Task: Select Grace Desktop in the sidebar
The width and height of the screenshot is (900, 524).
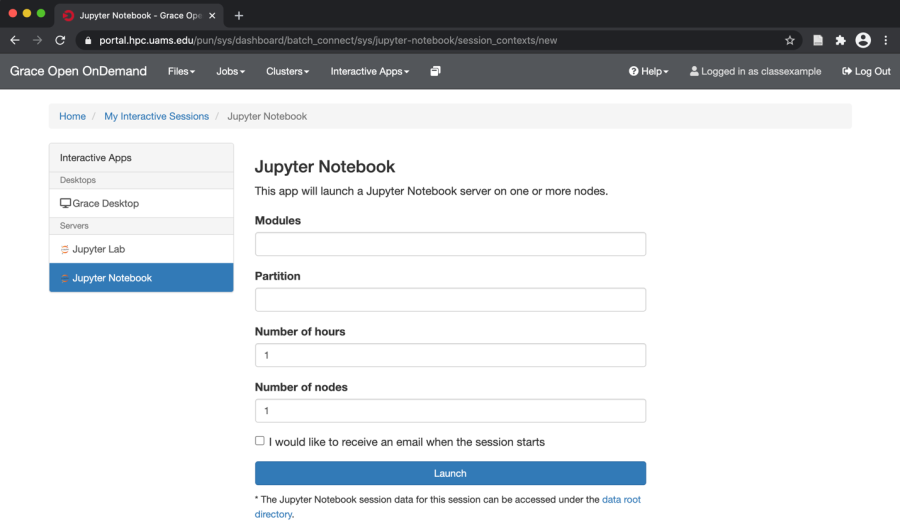Action: pos(105,203)
